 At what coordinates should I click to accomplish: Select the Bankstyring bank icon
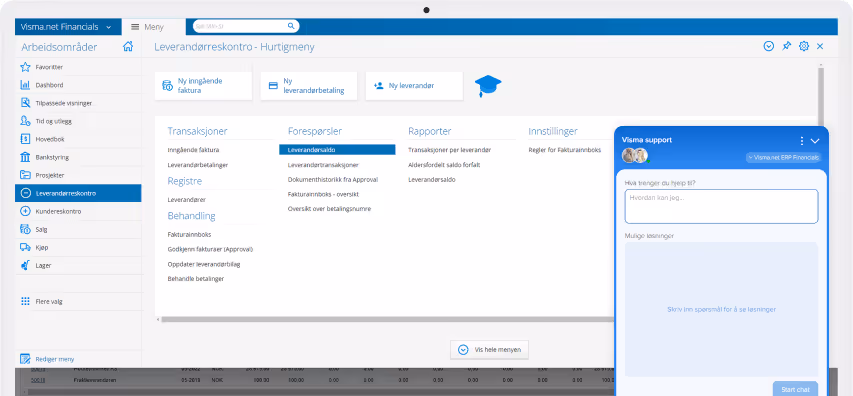click(25, 157)
